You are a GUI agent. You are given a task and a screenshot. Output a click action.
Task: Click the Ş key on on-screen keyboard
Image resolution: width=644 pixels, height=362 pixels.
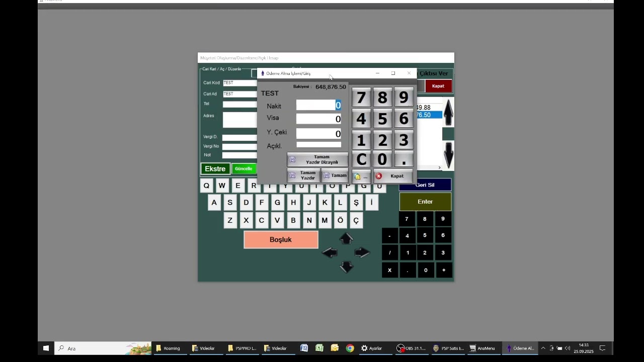(x=356, y=203)
